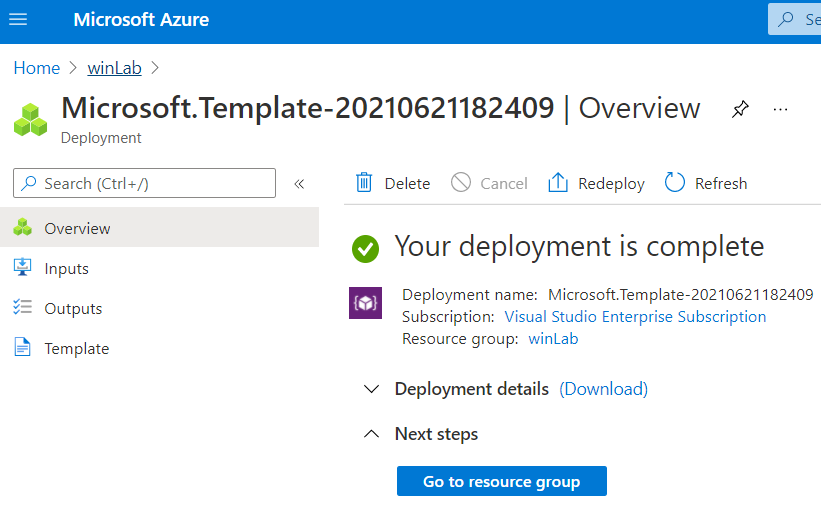
Task: Click the trash can icon
Action: click(x=364, y=183)
